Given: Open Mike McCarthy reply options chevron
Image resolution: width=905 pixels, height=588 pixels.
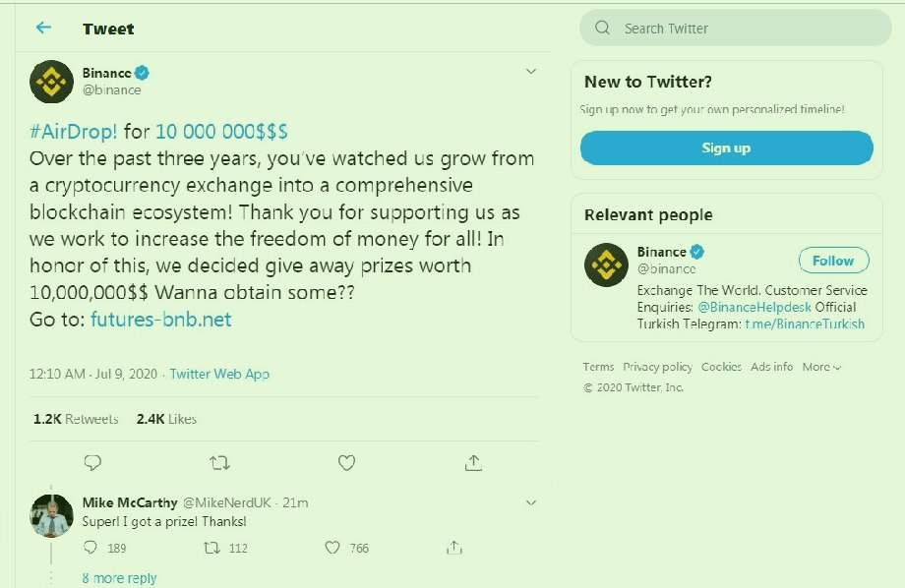Looking at the screenshot, I should pos(531,502).
